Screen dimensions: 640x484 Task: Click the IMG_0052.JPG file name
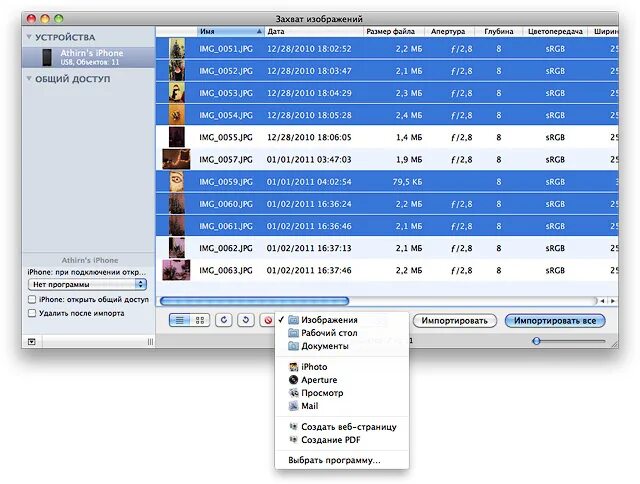point(226,71)
